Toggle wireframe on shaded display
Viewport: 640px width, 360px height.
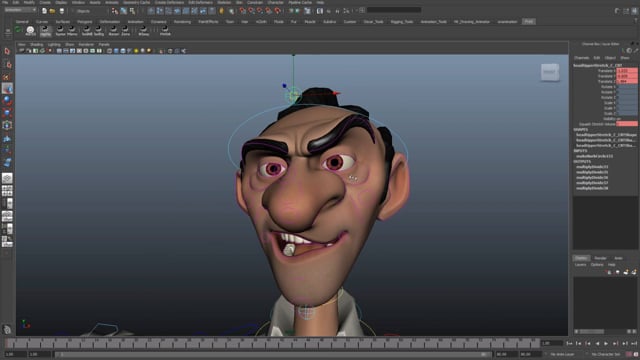coord(123,51)
